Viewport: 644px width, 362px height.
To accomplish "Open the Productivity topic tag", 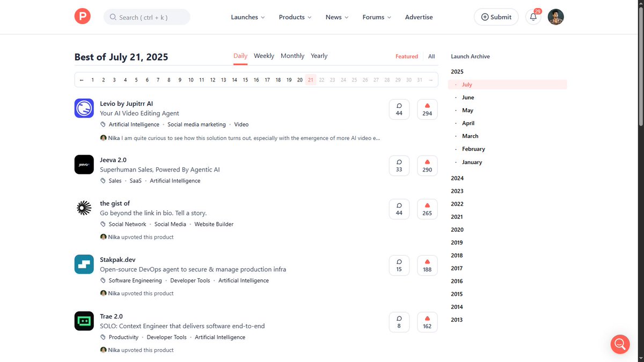I will [x=123, y=337].
